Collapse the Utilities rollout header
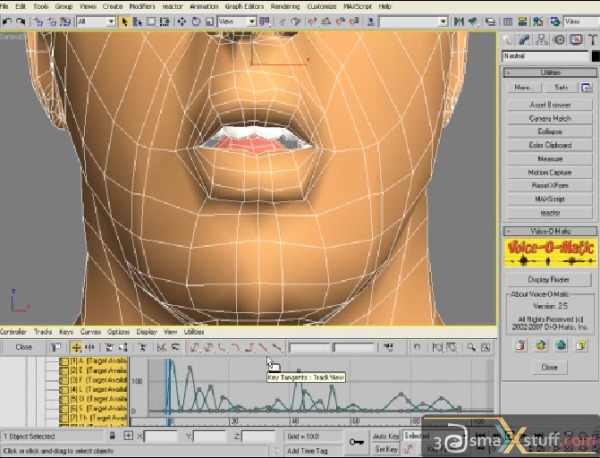 pyautogui.click(x=550, y=72)
